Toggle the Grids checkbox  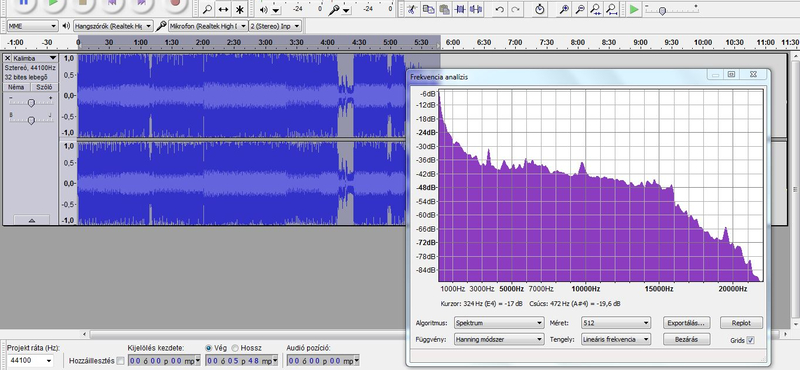coord(751,340)
